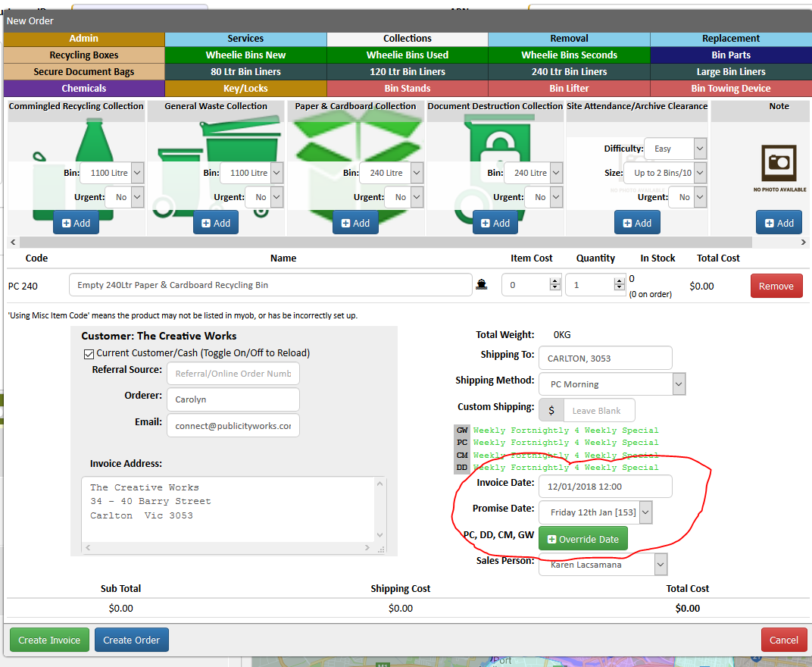Click the dollar sign next to Custom Shipping
Viewport: 812px width, 667px height.
pyautogui.click(x=551, y=411)
